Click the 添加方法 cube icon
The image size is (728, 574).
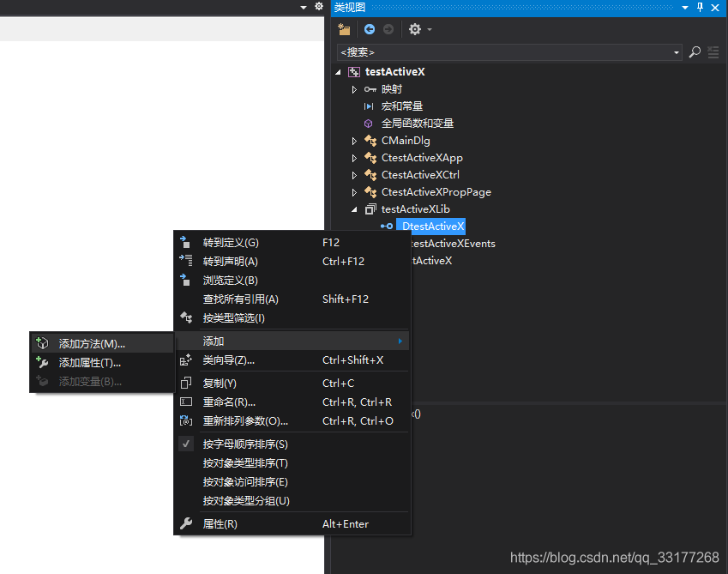(42, 343)
